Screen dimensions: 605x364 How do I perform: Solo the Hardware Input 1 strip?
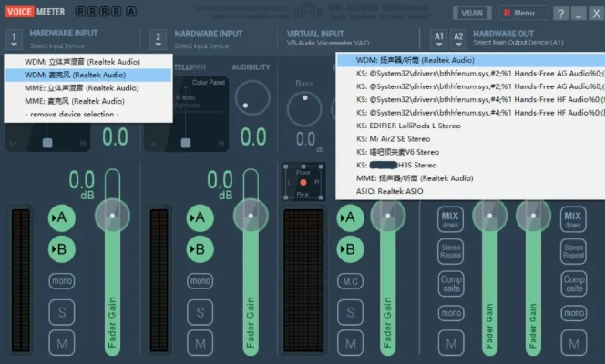pyautogui.click(x=62, y=312)
